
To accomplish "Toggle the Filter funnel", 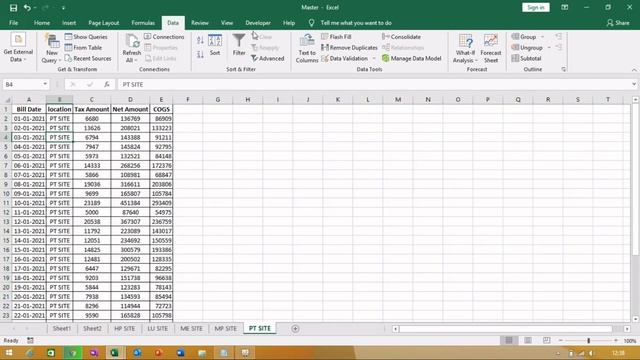I will pyautogui.click(x=239, y=45).
